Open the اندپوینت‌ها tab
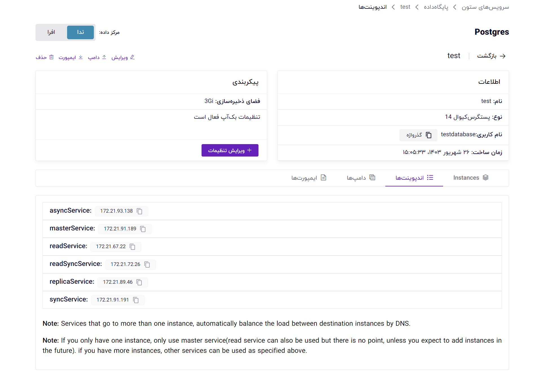The width and height of the screenshot is (555, 392). click(414, 178)
